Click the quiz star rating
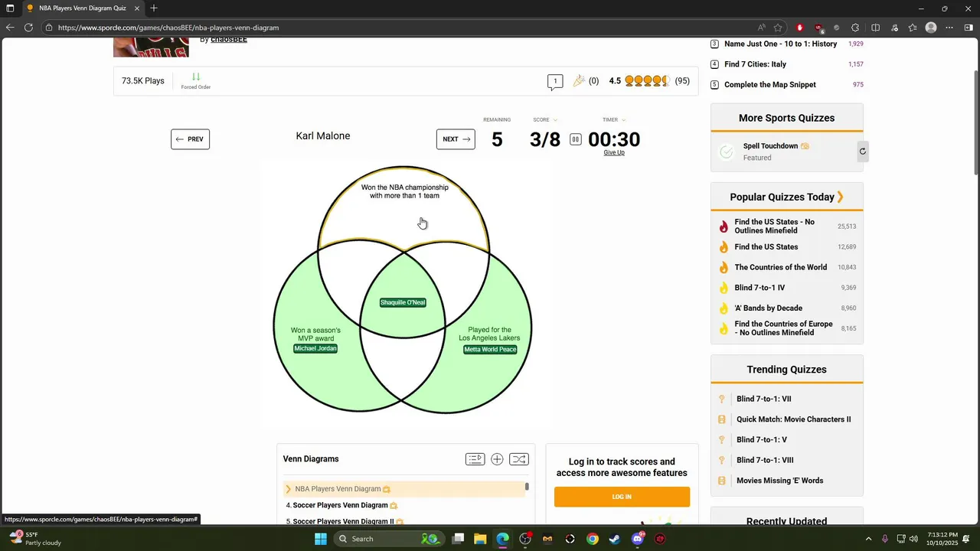Viewport: 980px width, 551px height. [648, 80]
